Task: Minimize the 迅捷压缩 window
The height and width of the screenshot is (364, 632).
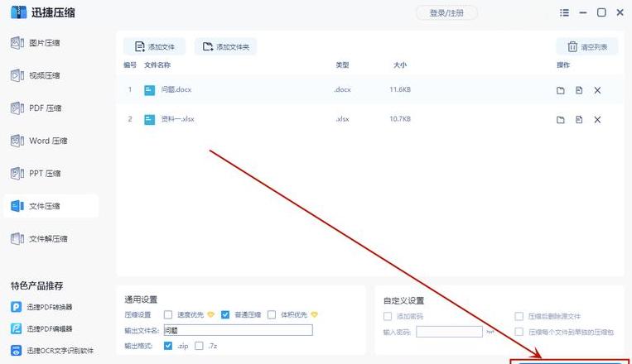Action: 583,13
